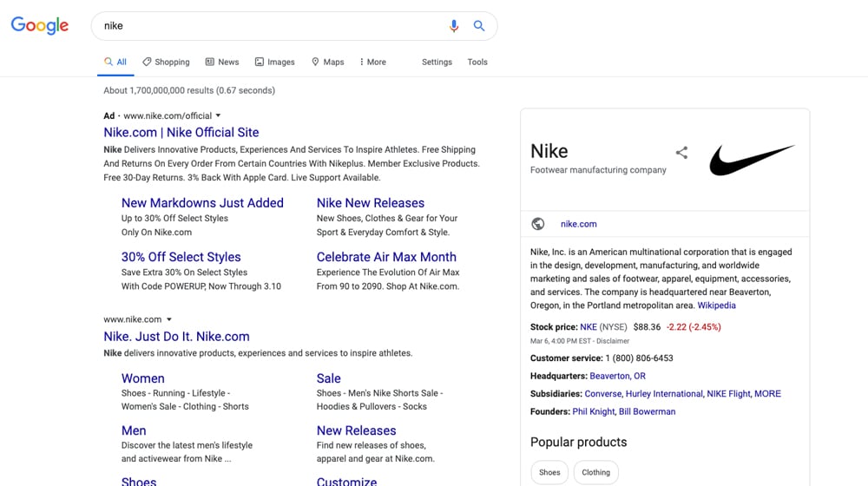Open the Sale sitelink
This screenshot has width=868, height=486.
[328, 378]
